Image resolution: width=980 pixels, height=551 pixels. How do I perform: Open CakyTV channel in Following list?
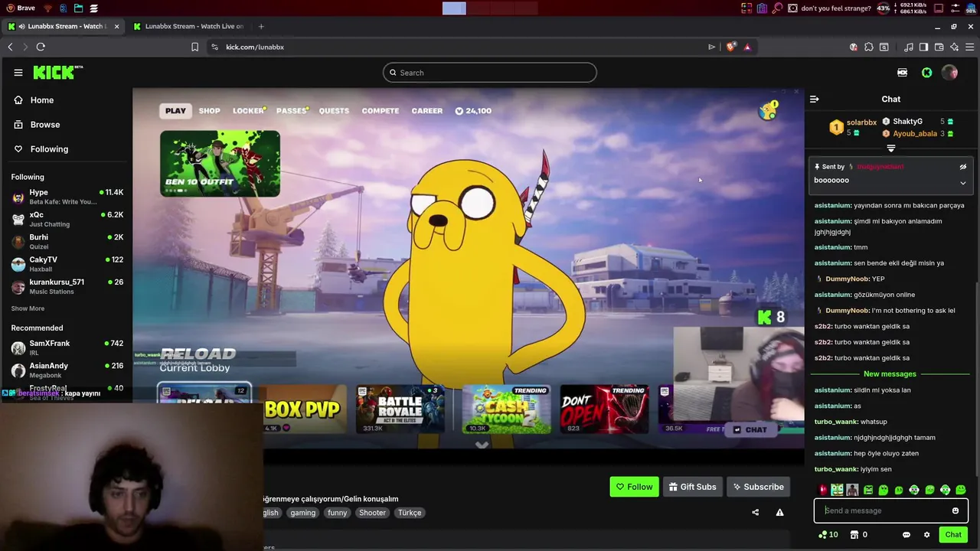67,264
